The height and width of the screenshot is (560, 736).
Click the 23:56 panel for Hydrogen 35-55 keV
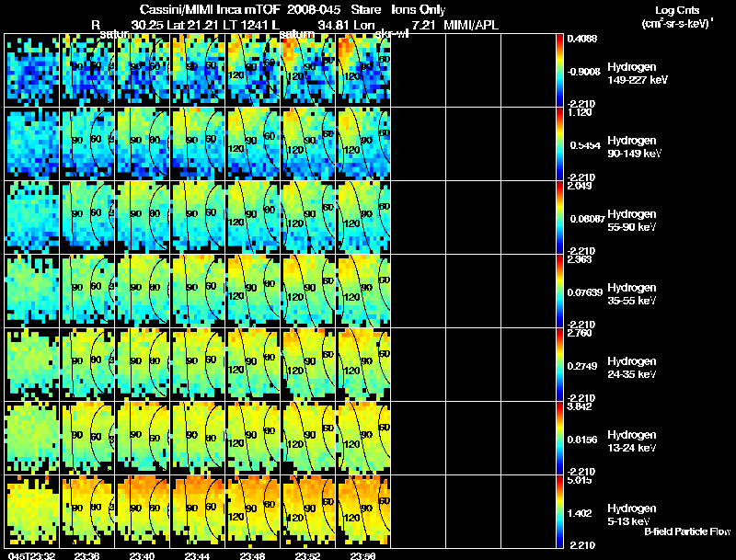[363, 291]
